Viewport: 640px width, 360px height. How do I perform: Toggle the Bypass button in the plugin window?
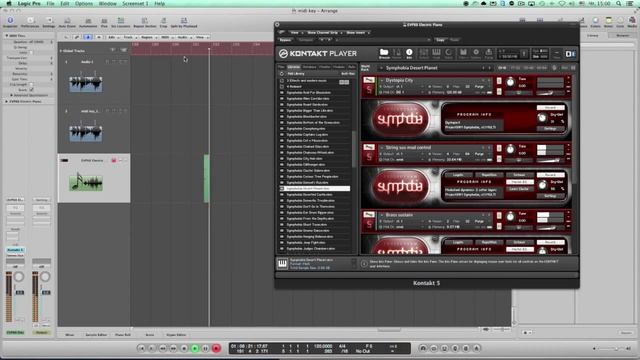coord(285,40)
